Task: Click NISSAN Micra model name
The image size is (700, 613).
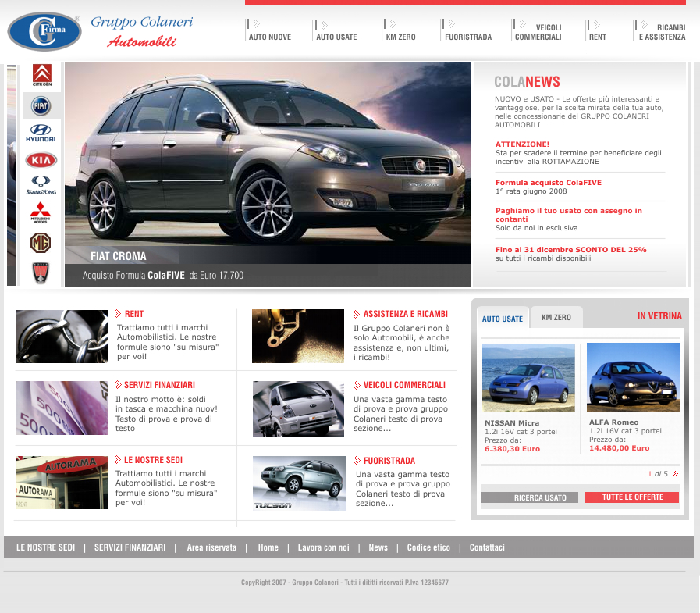Action: 512,423
